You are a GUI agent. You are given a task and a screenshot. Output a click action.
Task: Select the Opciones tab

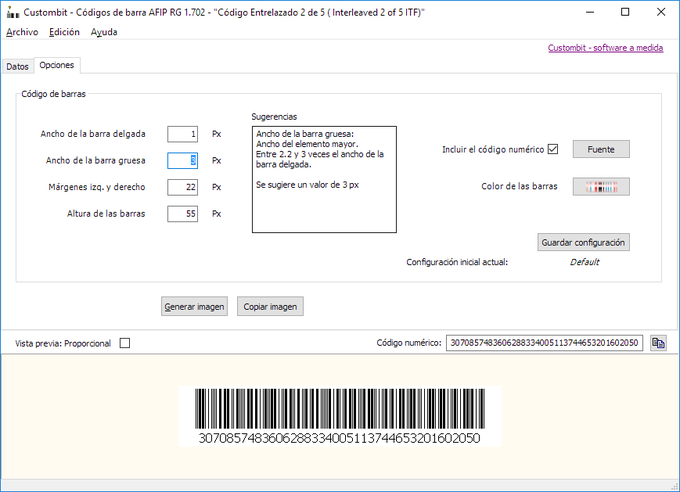pos(56,65)
